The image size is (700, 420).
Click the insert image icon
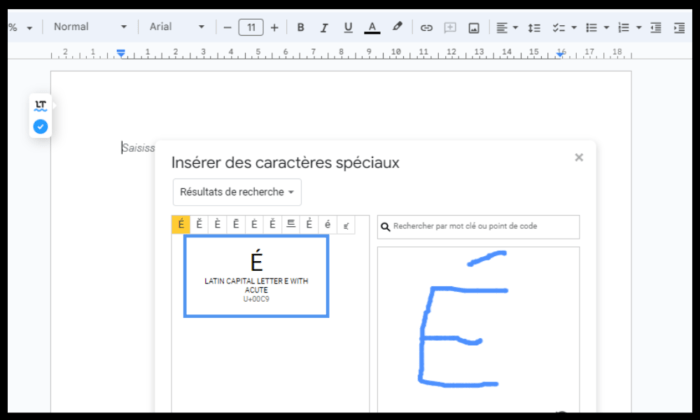pyautogui.click(x=474, y=28)
